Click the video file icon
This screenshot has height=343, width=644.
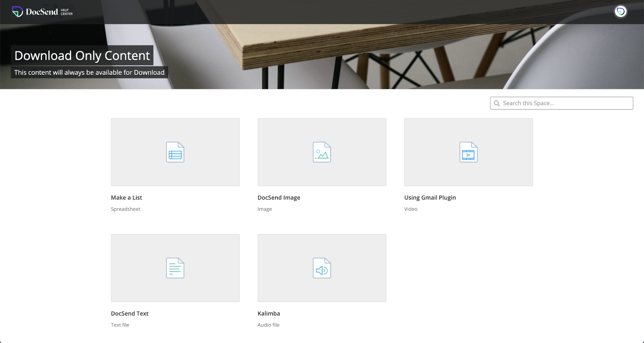point(468,152)
